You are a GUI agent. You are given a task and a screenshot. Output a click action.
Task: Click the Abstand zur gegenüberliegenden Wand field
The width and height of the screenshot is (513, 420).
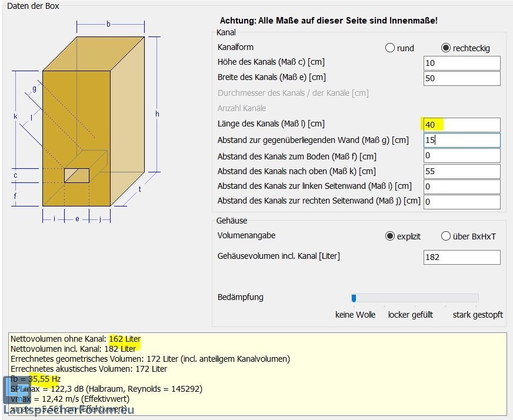pyautogui.click(x=461, y=140)
